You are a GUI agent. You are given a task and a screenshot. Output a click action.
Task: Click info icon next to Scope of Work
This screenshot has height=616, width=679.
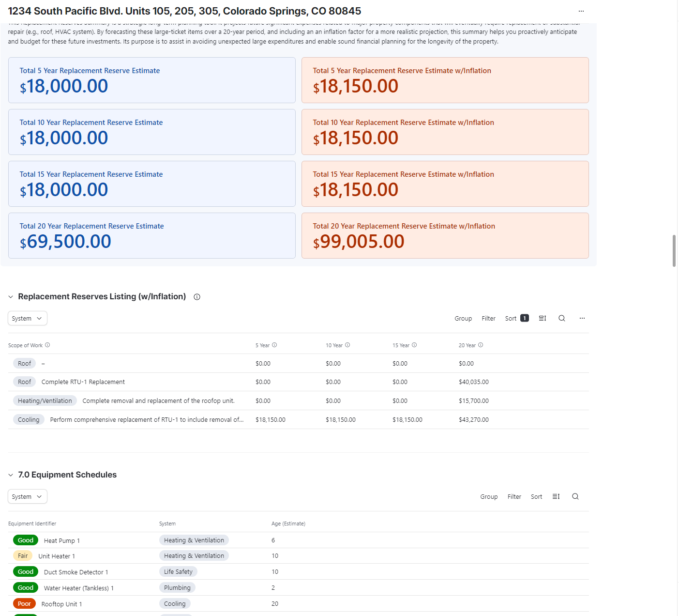(47, 345)
